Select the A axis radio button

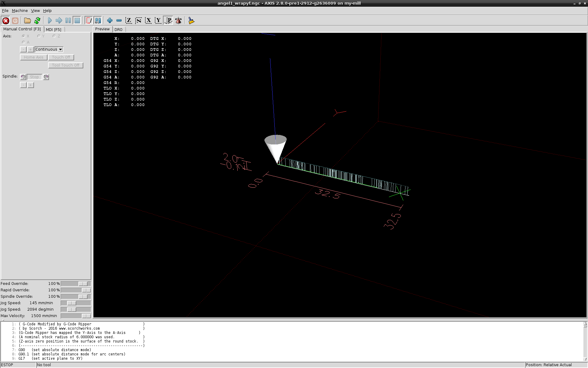click(24, 42)
